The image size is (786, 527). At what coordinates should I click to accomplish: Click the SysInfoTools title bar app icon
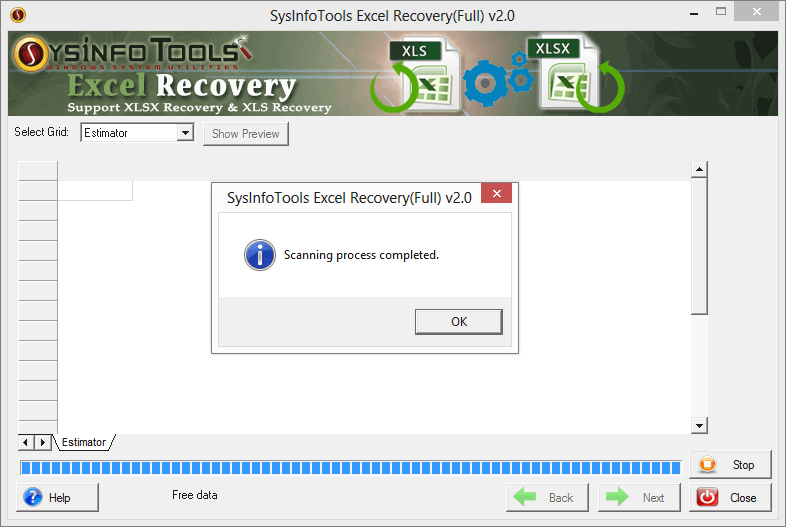tap(18, 15)
